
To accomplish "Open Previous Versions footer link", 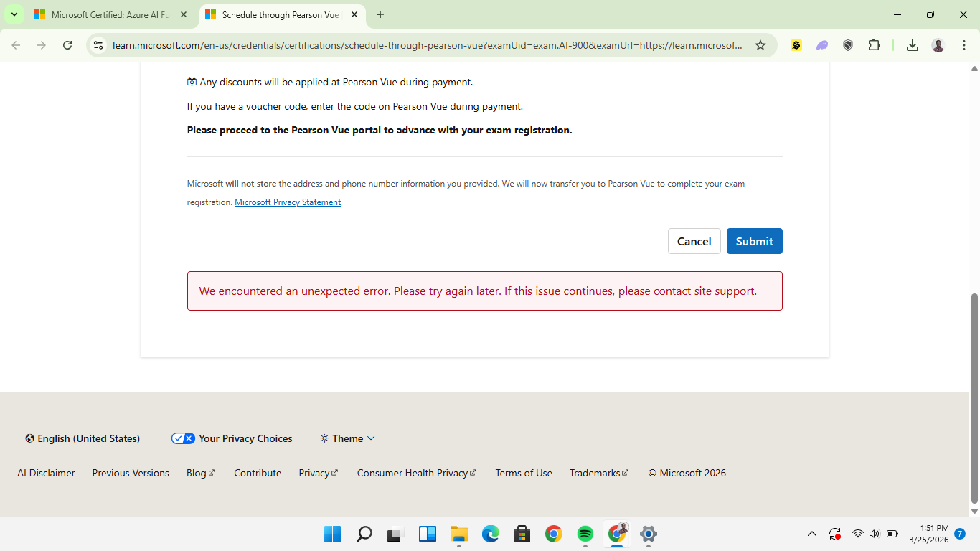I will pos(131,473).
